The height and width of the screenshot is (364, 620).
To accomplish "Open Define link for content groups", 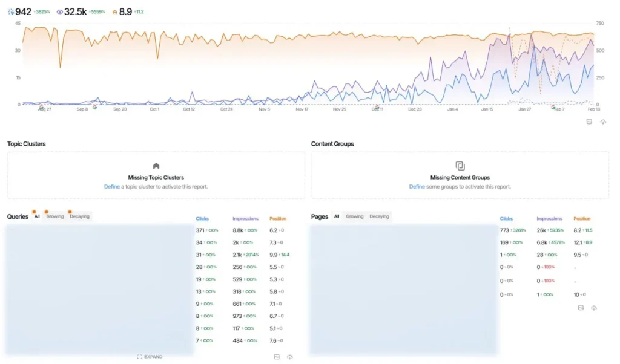I will [417, 187].
